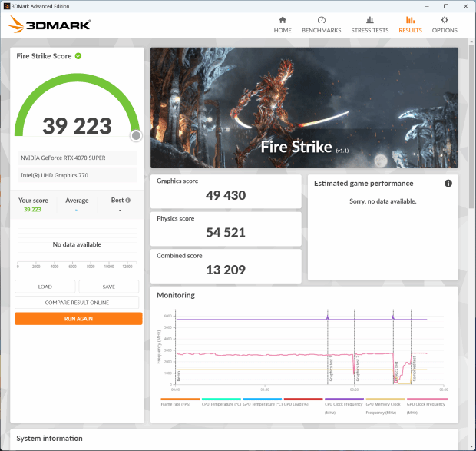Toggle the Frame rate (FPS) legend
This screenshot has width=476, height=451.
(x=180, y=402)
